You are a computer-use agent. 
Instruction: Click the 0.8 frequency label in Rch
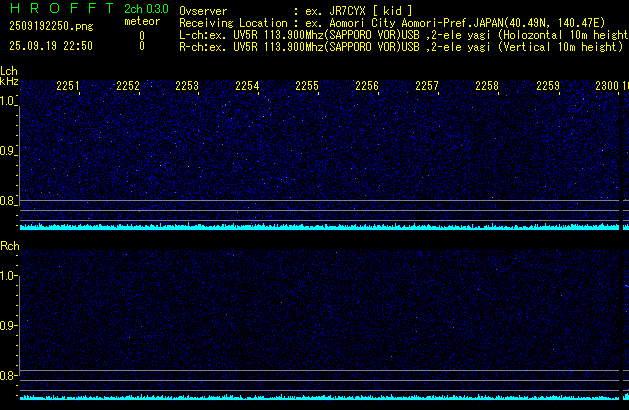9,376
